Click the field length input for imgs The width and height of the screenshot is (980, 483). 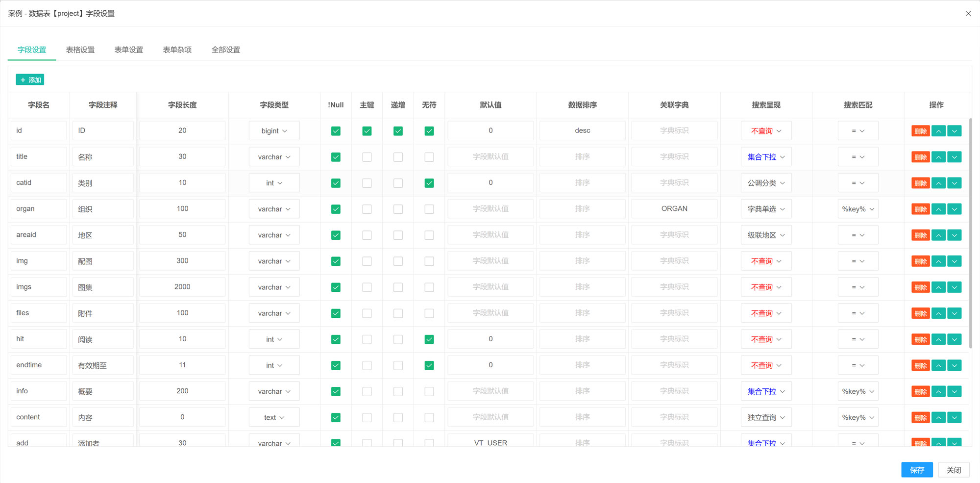click(182, 287)
